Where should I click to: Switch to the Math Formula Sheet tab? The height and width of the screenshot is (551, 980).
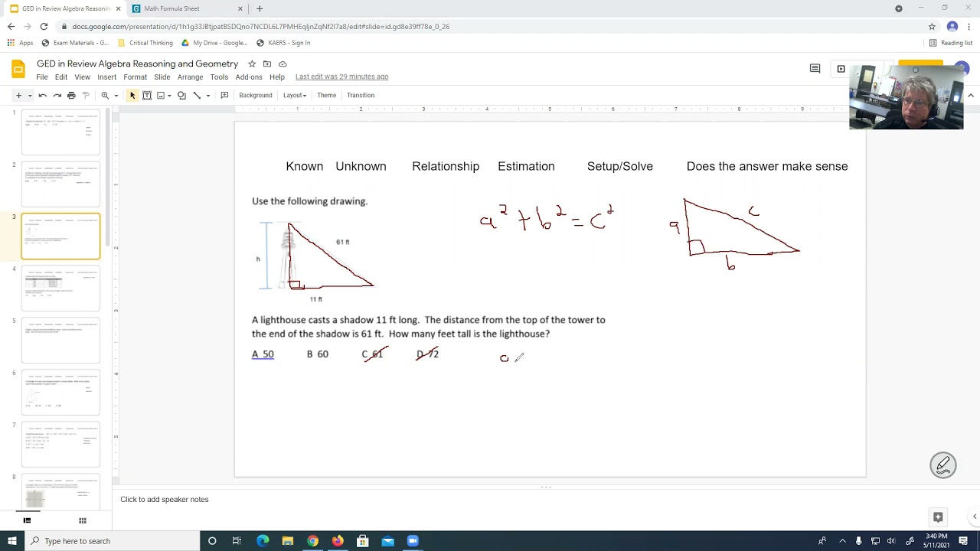(x=188, y=8)
